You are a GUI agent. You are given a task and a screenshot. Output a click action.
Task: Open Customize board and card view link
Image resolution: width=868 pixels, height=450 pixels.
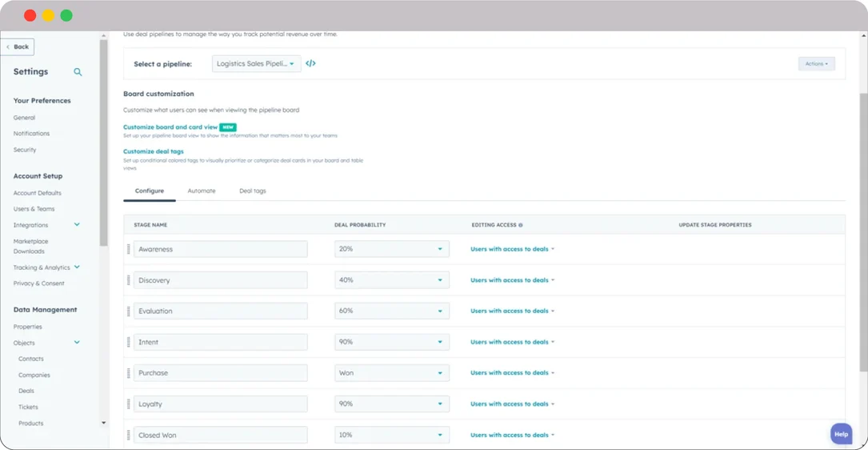click(x=170, y=127)
